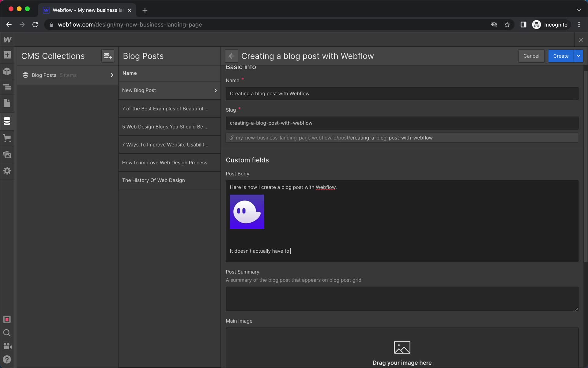Close the CMS panel with X
Screen dimensions: 588x368
point(581,40)
